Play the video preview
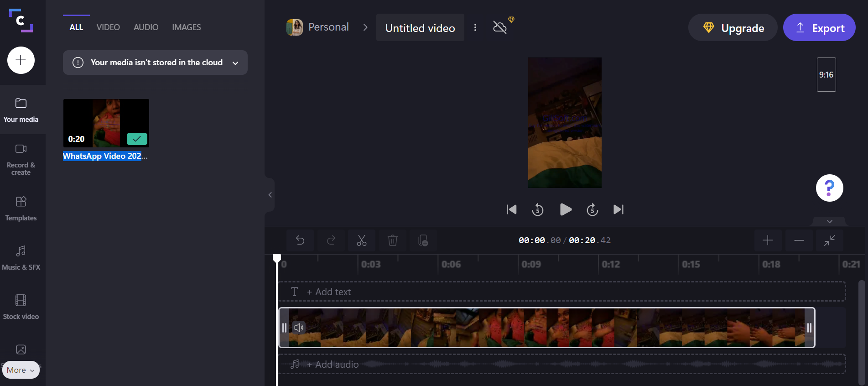 pyautogui.click(x=565, y=209)
